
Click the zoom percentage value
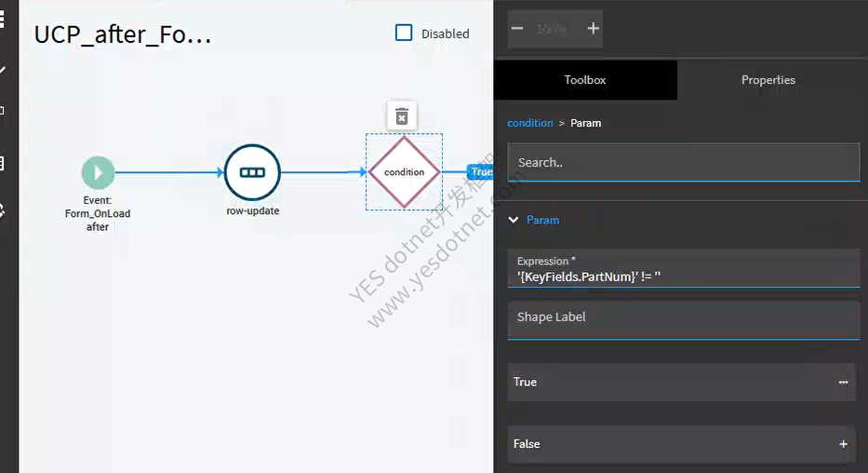pos(552,28)
